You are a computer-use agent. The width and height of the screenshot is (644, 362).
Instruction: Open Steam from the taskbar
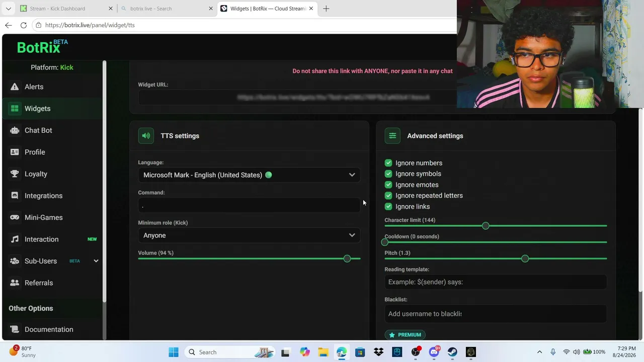(452, 352)
